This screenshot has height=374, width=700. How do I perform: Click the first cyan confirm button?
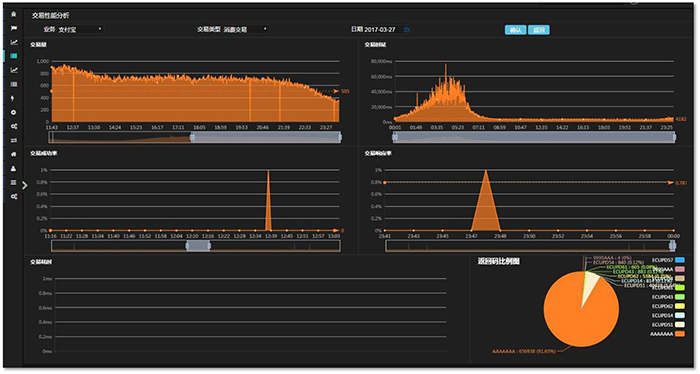515,30
